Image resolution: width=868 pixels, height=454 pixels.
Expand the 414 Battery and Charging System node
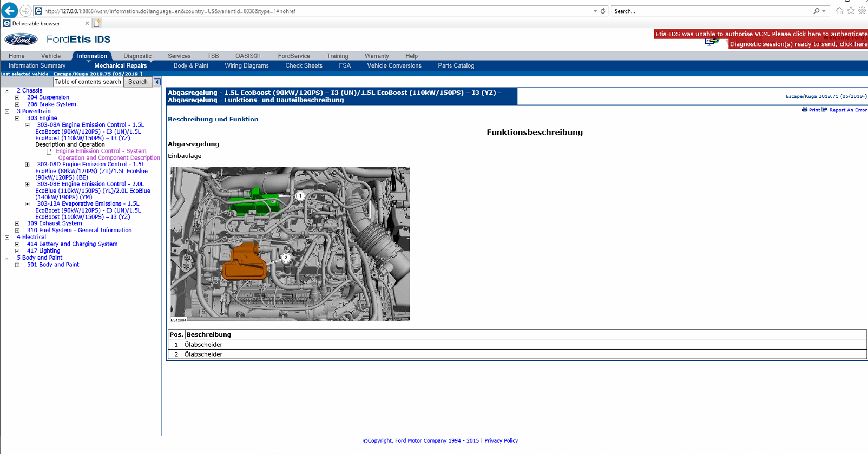[17, 244]
